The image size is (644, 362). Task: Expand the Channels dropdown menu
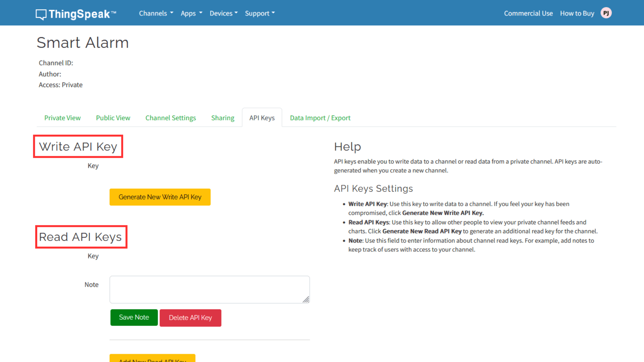point(156,13)
